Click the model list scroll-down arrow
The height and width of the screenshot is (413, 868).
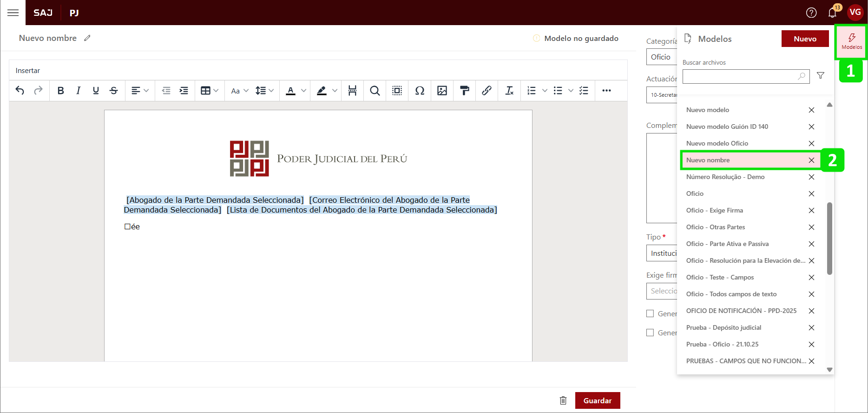click(829, 370)
